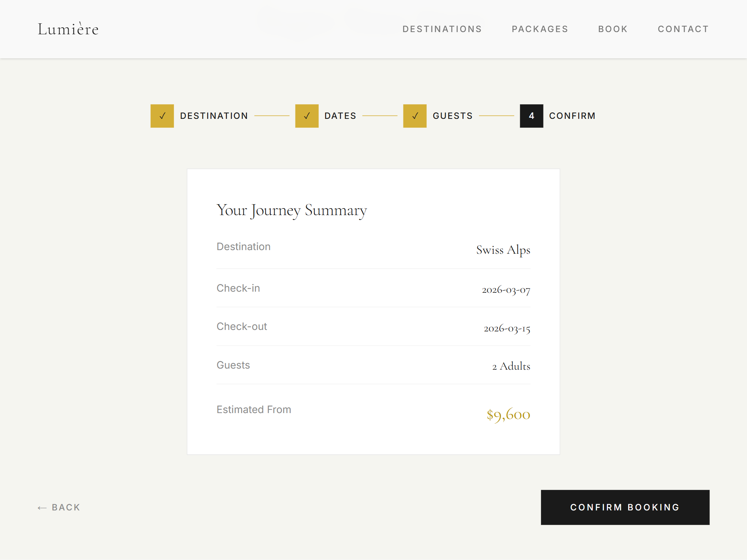This screenshot has width=747, height=560.
Task: Open the Destinations menu item
Action: tap(442, 29)
